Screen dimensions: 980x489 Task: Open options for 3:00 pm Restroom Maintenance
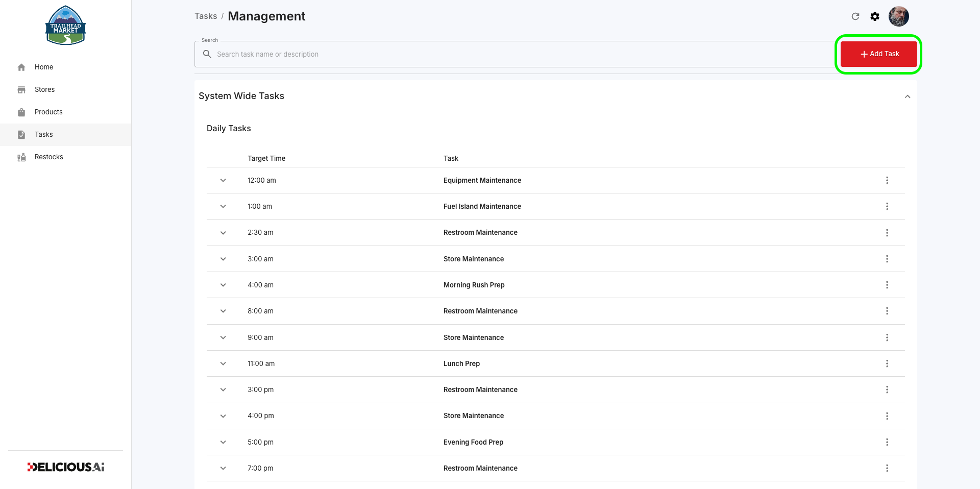[x=887, y=389]
